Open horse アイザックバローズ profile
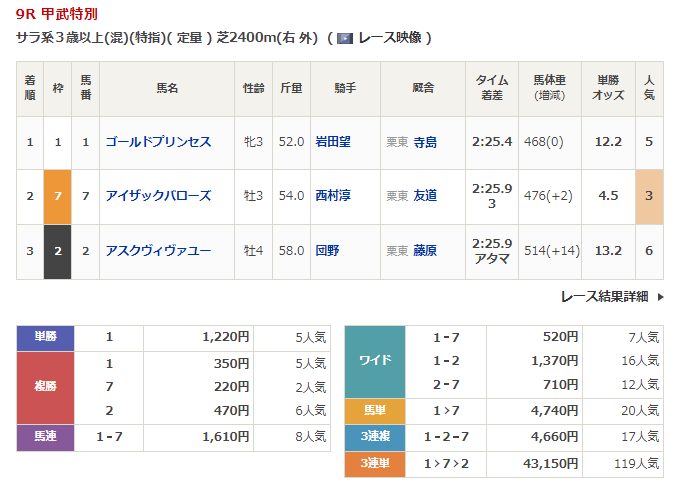This screenshot has width=684, height=485. pyautogui.click(x=158, y=196)
